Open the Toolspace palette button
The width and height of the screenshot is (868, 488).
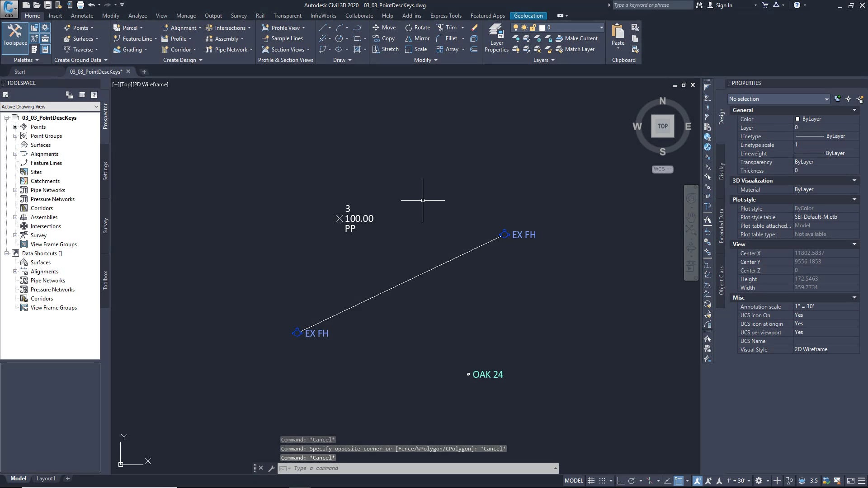click(15, 34)
